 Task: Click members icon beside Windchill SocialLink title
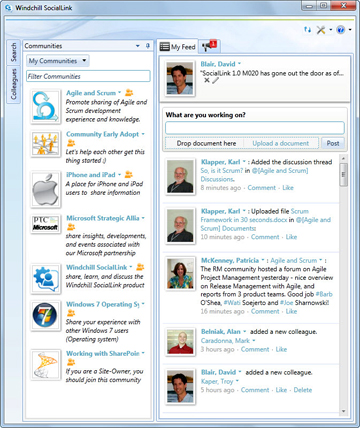pyautogui.click(x=140, y=267)
